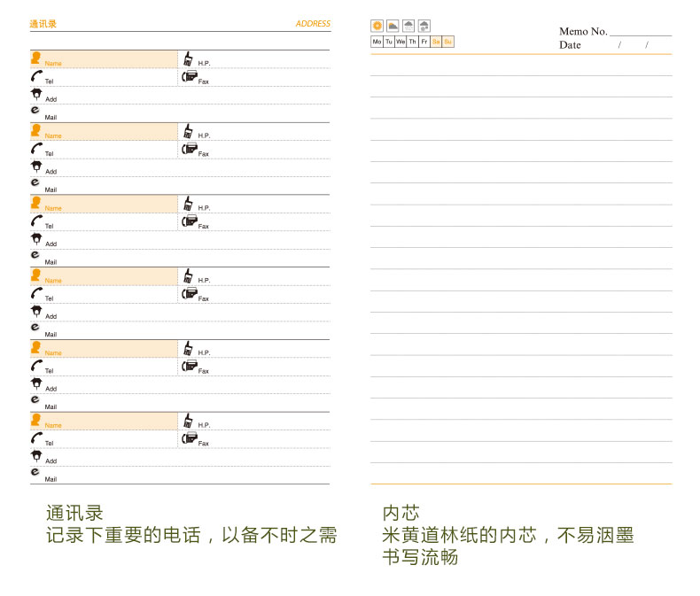Mark the Mo day box
700x596 pixels.
pos(377,42)
